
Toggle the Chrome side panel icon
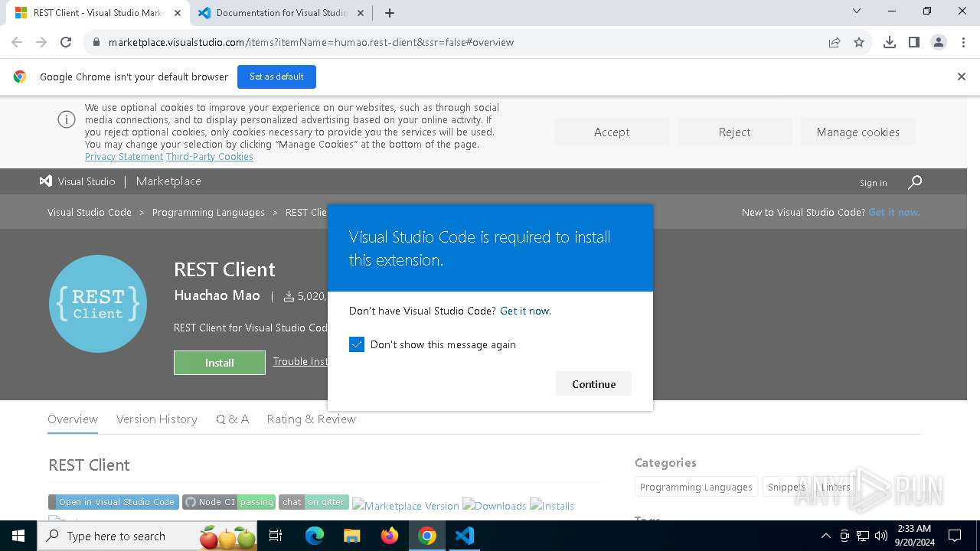pyautogui.click(x=914, y=42)
